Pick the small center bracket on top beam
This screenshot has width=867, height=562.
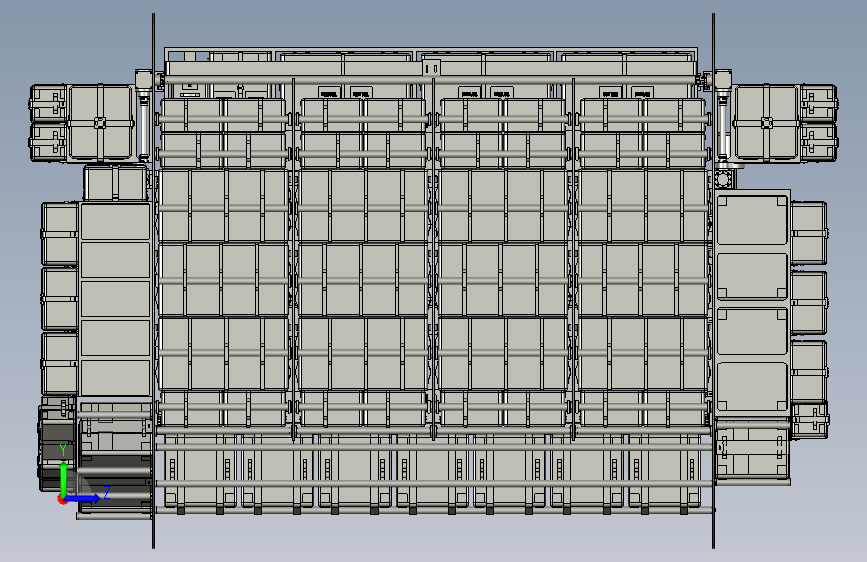coord(432,69)
